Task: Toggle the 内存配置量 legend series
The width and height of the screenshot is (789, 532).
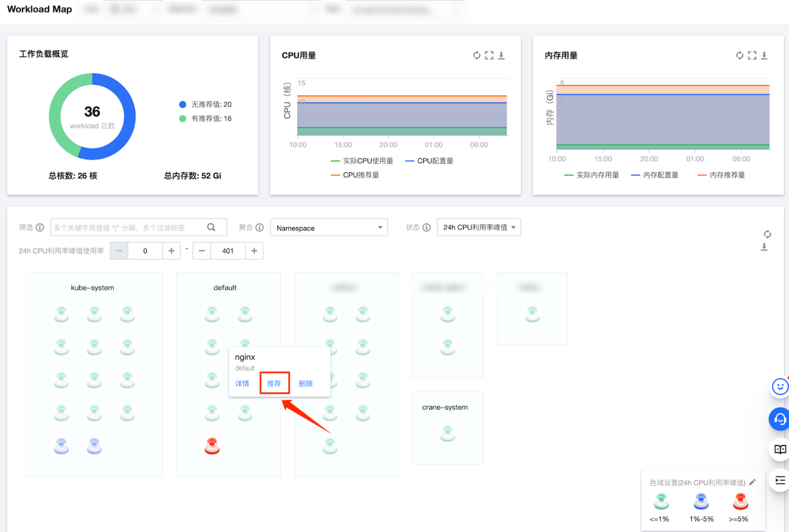Action: [x=655, y=175]
